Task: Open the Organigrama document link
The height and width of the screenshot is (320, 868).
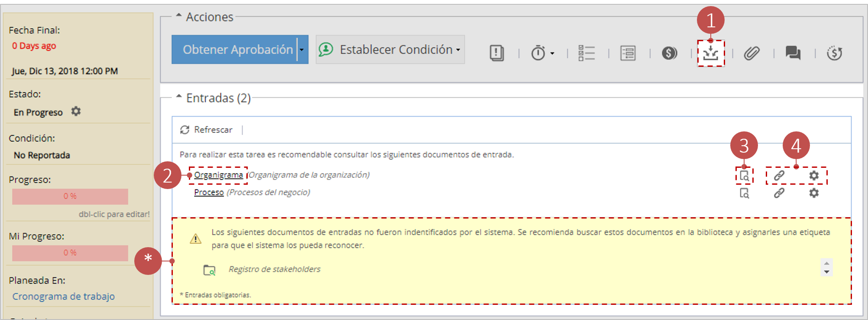Action: pyautogui.click(x=218, y=175)
